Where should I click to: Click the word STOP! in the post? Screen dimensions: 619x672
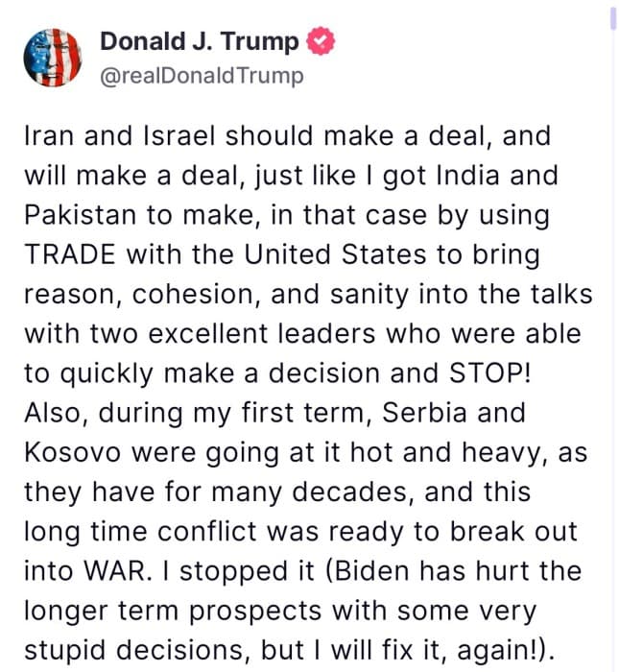pyautogui.click(x=489, y=372)
